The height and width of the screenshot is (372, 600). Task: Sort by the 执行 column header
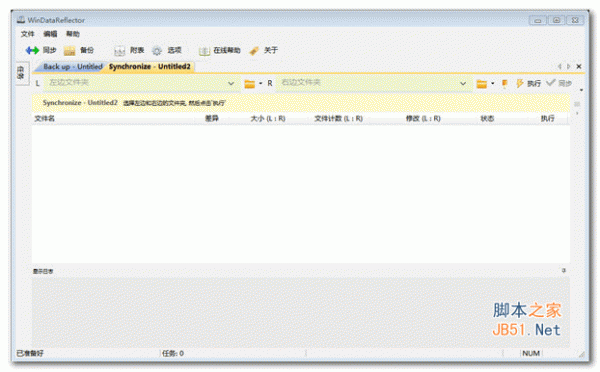[548, 119]
